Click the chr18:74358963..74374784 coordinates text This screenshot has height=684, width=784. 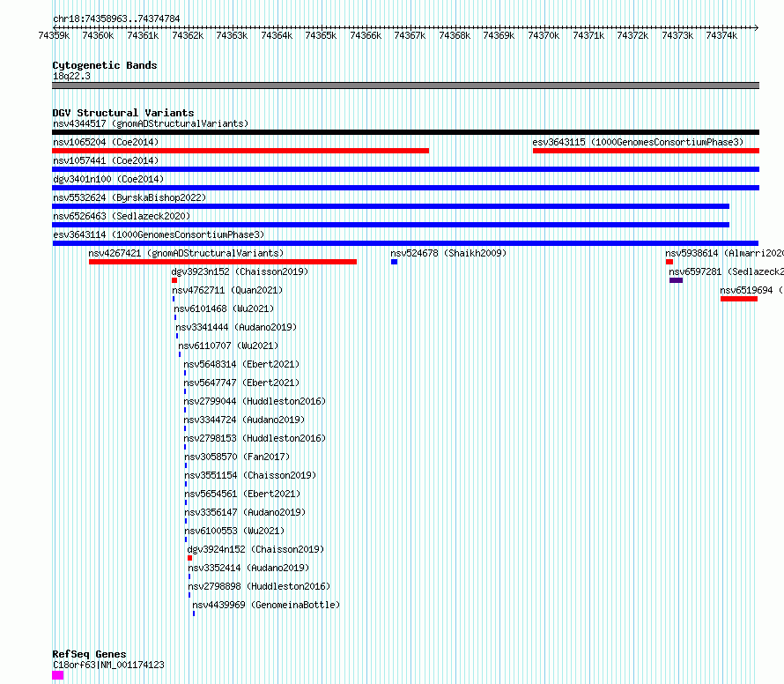[x=116, y=19]
